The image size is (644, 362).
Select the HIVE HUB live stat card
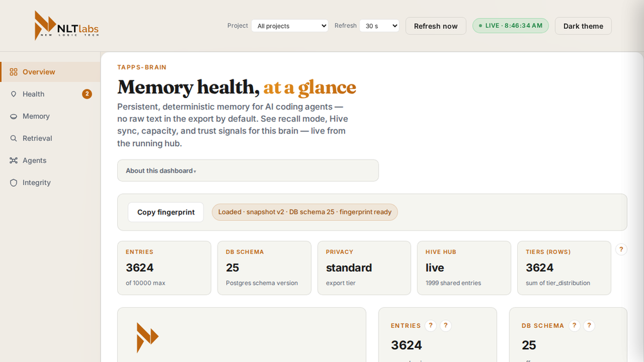(x=464, y=268)
